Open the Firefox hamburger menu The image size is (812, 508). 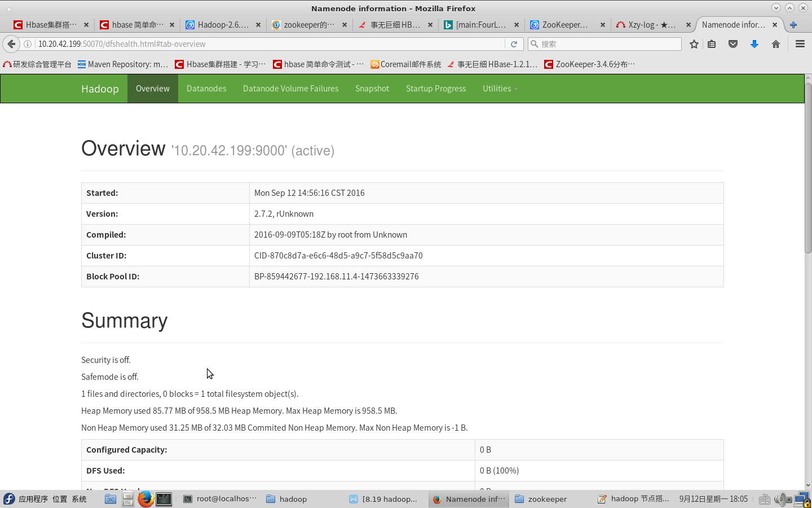tap(800, 44)
